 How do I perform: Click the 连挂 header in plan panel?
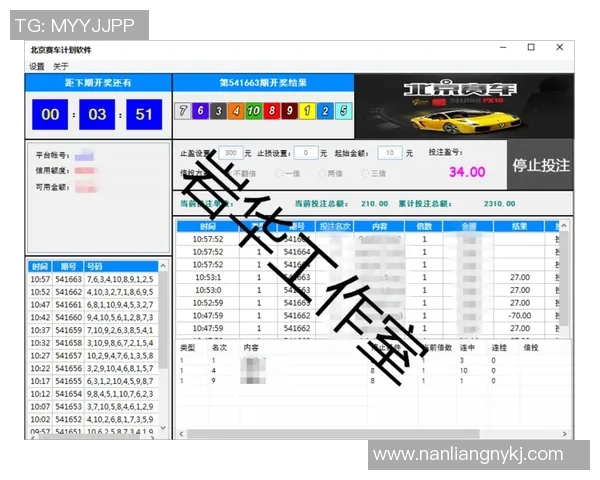(499, 348)
